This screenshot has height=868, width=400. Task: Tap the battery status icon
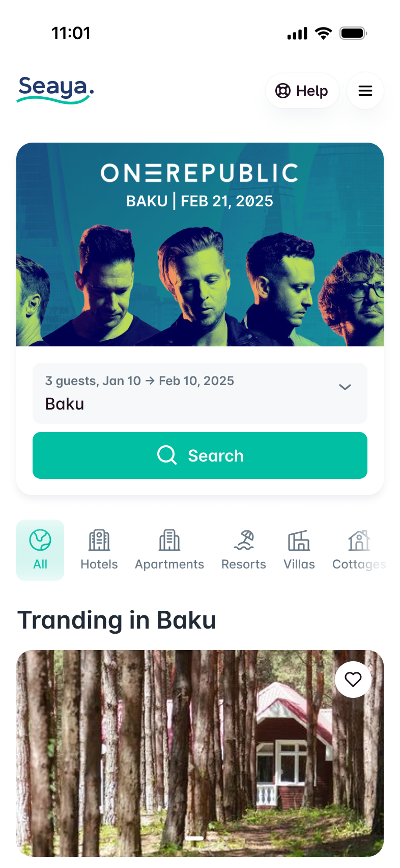click(354, 34)
